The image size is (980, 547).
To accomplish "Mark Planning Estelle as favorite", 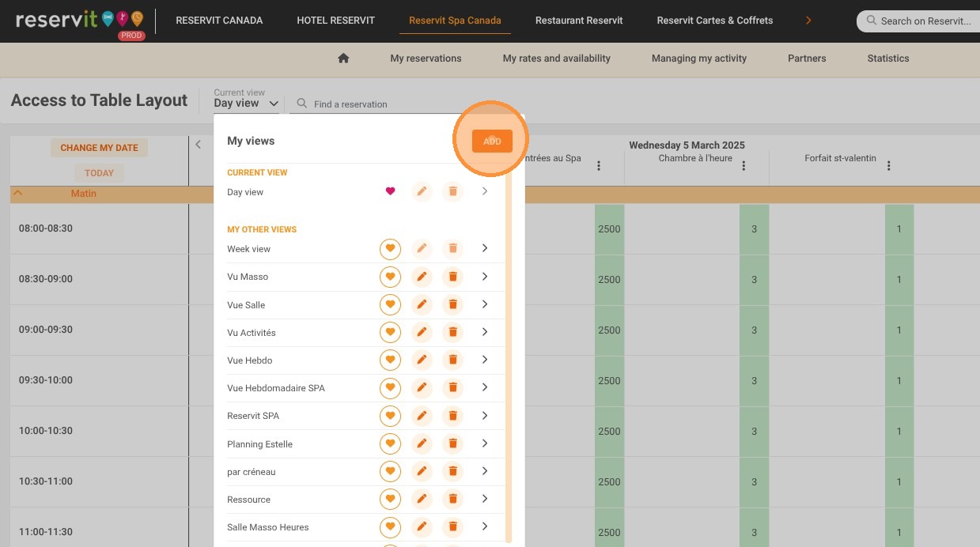I will pos(390,443).
